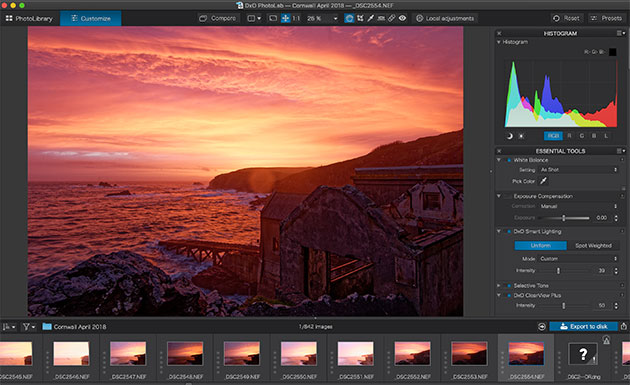Viewport: 630px width, 385px height.
Task: Click the Reset button
Action: 567,18
